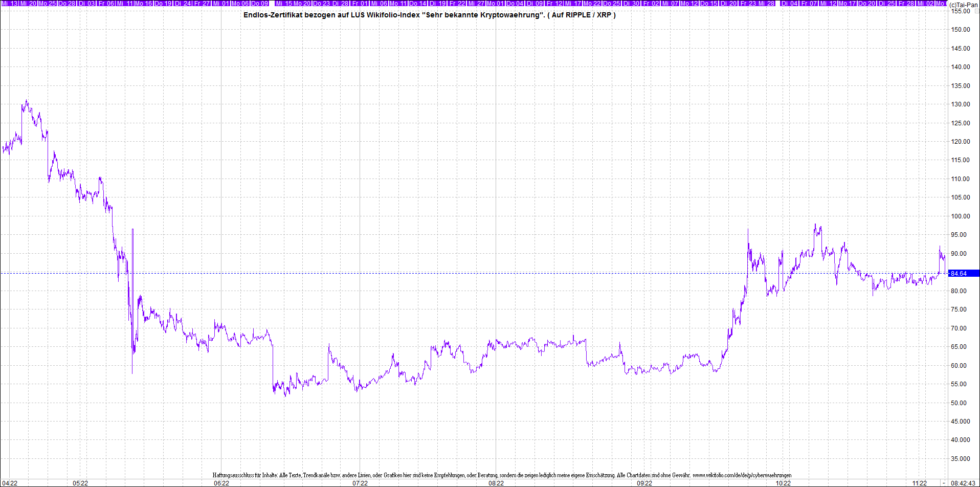Click the 75.00 value on price axis

959,309
